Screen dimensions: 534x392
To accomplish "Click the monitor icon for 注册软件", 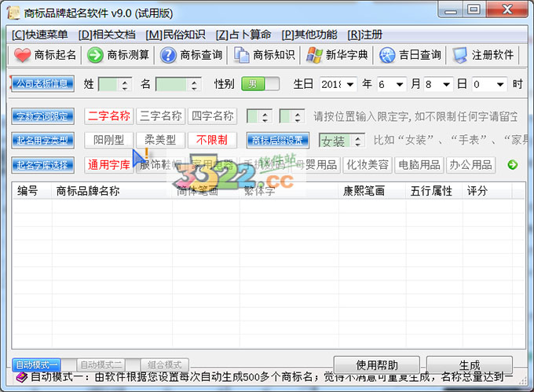I will pos(460,55).
